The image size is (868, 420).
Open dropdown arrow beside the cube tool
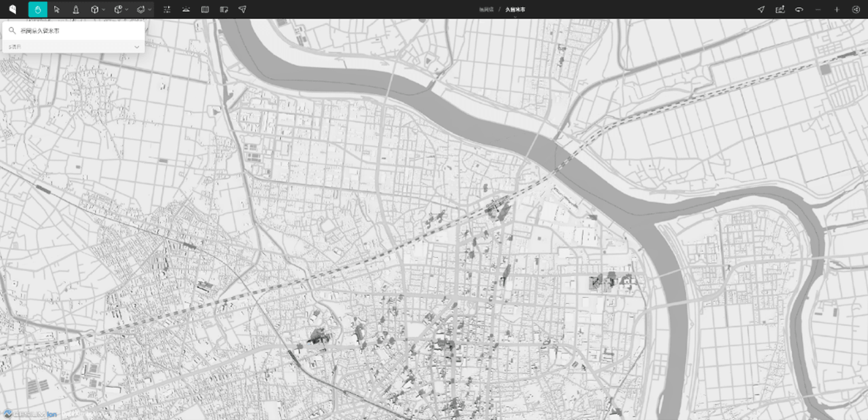click(x=104, y=10)
